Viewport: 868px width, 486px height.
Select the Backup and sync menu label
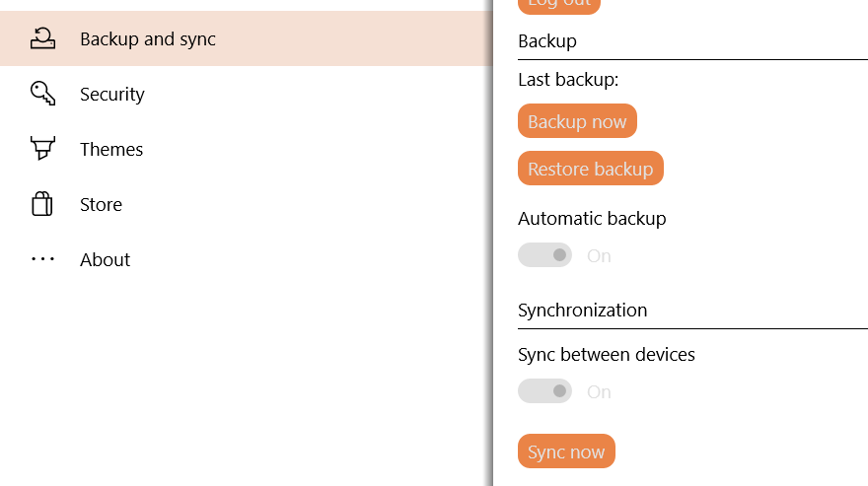coord(148,39)
